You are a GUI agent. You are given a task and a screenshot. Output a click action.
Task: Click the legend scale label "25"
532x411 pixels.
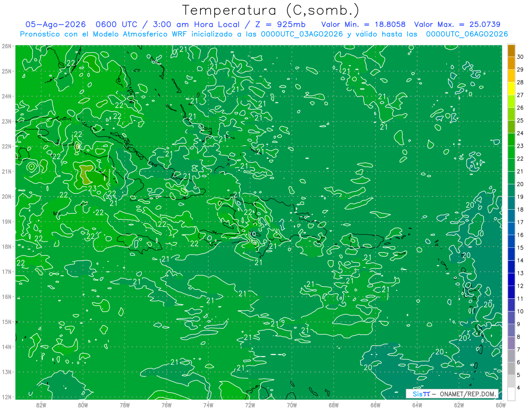(520, 120)
